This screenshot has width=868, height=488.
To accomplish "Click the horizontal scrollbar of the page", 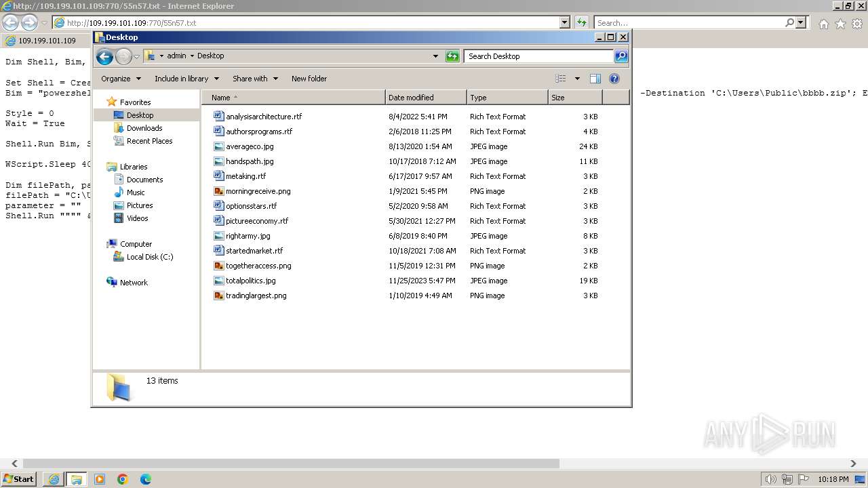I will 291,464.
